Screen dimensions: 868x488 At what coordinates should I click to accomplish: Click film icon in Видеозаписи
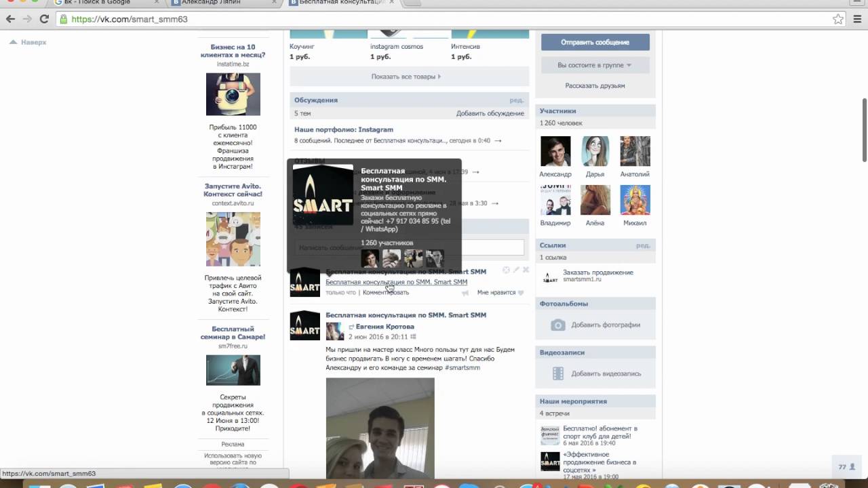click(x=557, y=373)
